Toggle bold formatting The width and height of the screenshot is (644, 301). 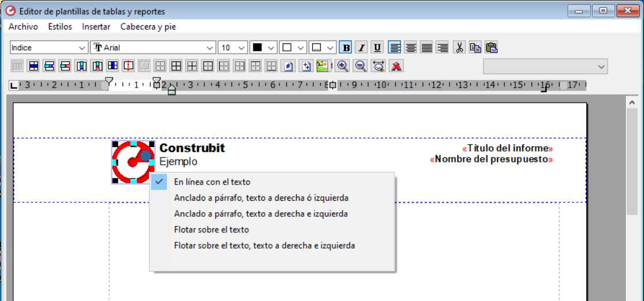pyautogui.click(x=346, y=48)
